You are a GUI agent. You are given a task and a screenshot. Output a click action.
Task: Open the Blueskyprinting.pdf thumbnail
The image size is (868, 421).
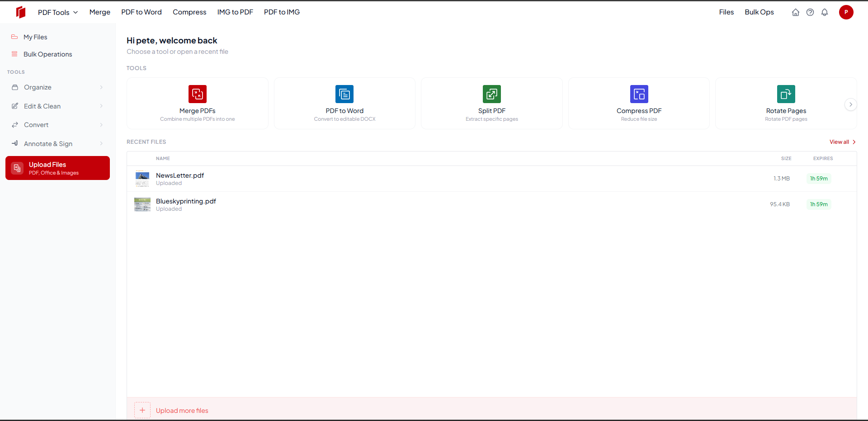click(142, 204)
